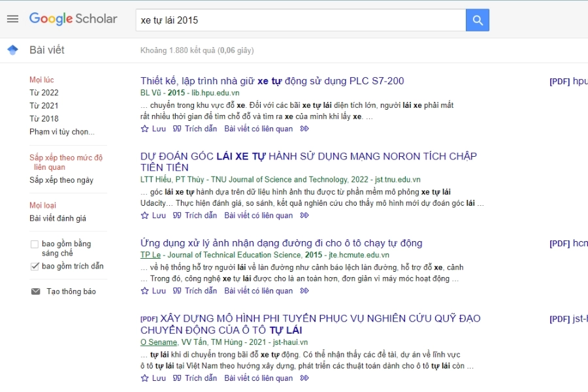Click the Google Scholar logo
Image resolution: width=588 pixels, height=392 pixels.
(73, 19)
